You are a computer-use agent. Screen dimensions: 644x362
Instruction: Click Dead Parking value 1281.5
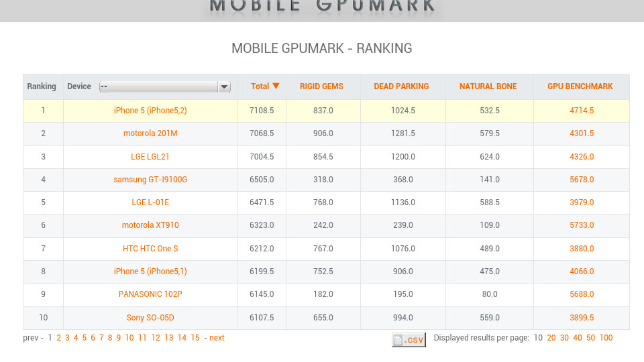click(403, 133)
